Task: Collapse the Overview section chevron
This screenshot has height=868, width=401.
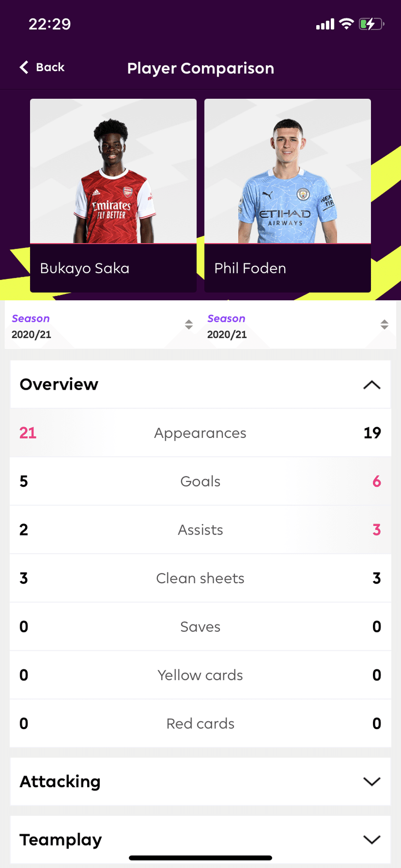Action: [x=372, y=385]
